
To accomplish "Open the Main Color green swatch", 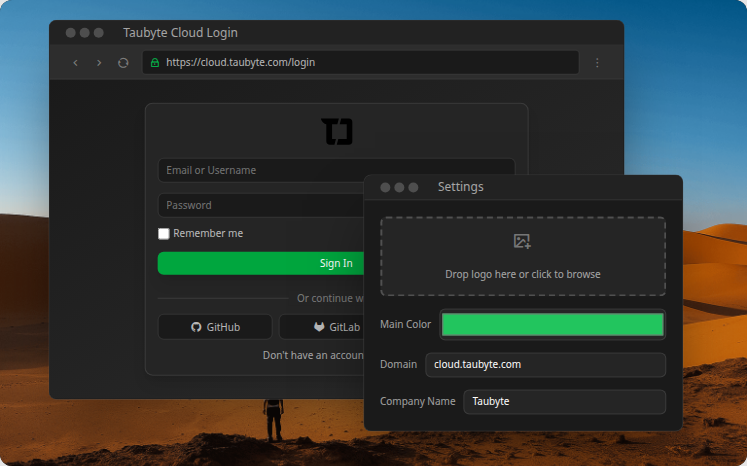I will [x=553, y=324].
